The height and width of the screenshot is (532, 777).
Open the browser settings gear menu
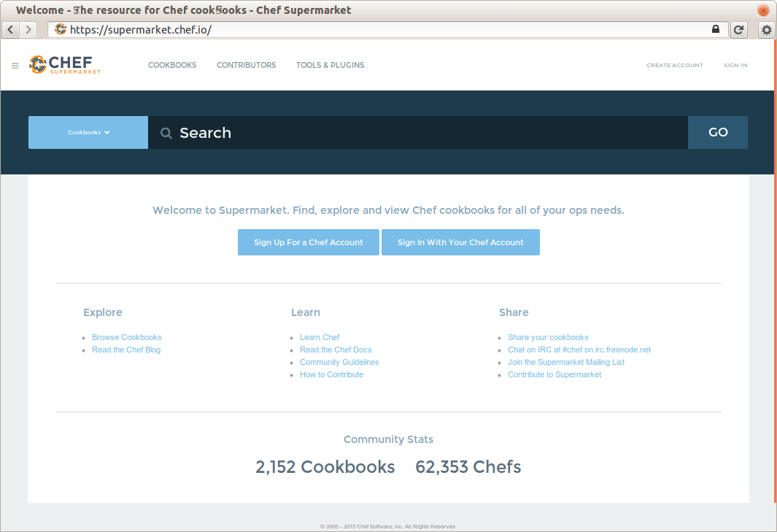click(x=767, y=30)
